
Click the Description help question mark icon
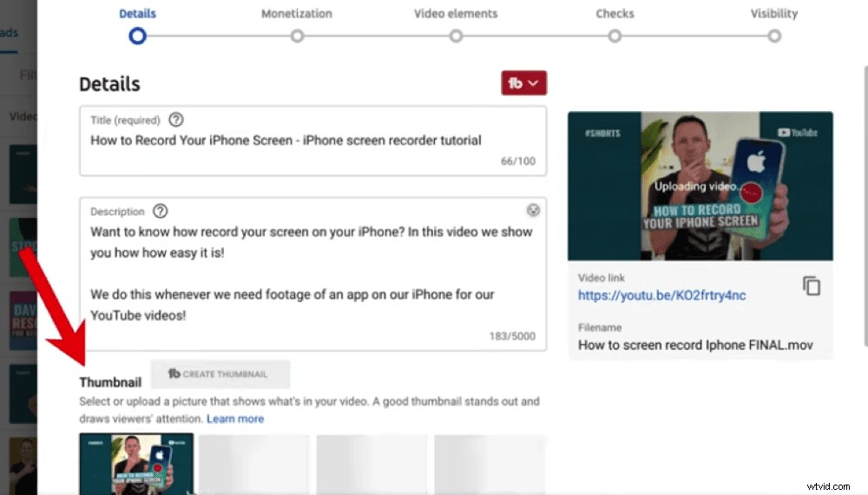point(160,211)
